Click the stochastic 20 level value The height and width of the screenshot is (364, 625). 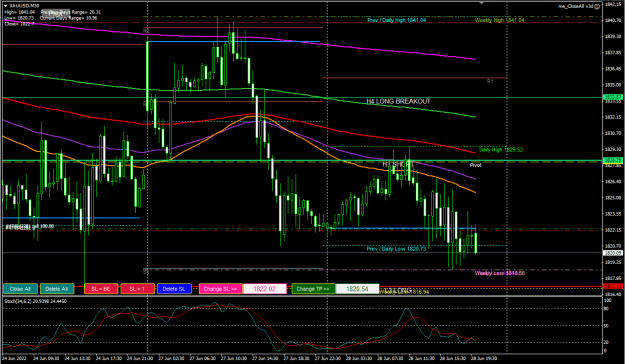tap(606, 342)
